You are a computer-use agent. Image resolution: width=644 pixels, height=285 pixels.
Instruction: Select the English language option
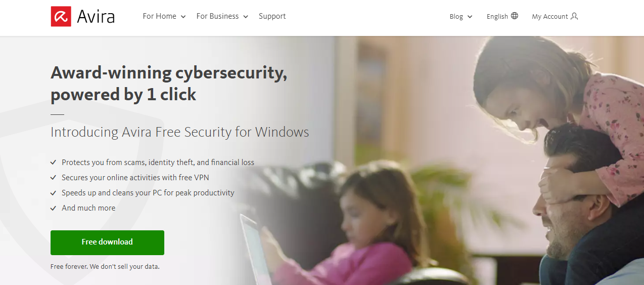pos(497,17)
